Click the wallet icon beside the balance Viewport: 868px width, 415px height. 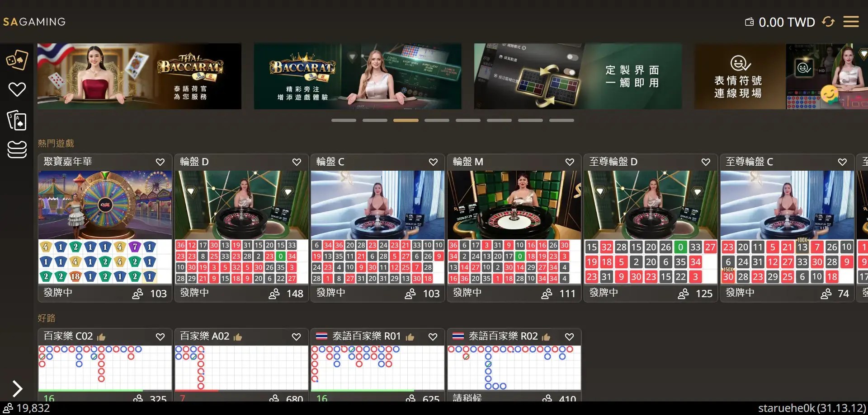(x=749, y=22)
